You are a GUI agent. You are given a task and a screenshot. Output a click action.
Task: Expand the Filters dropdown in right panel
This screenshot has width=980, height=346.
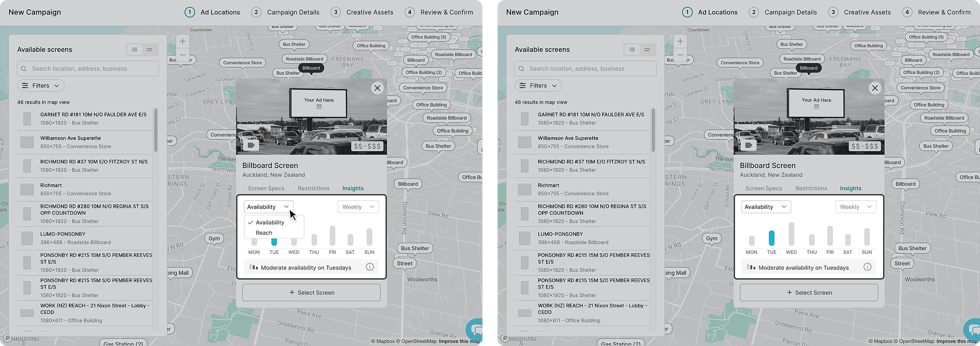538,86
